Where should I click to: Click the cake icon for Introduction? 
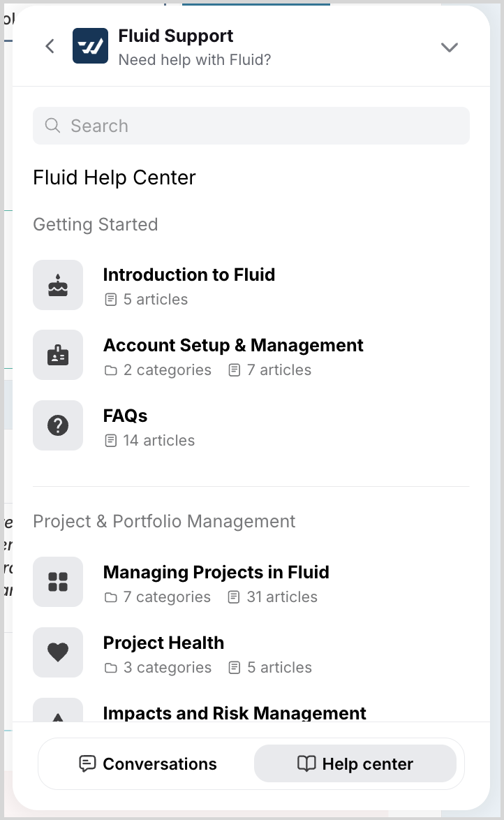[58, 285]
